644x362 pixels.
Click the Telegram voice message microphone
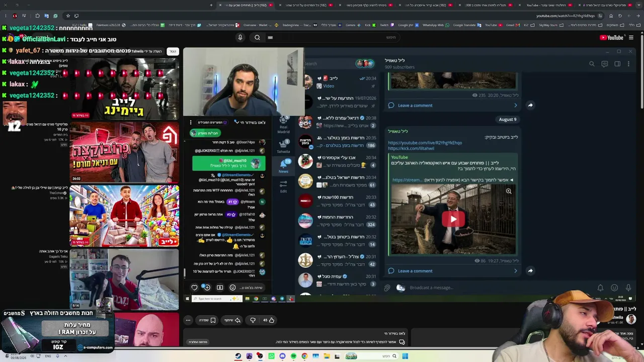628,288
